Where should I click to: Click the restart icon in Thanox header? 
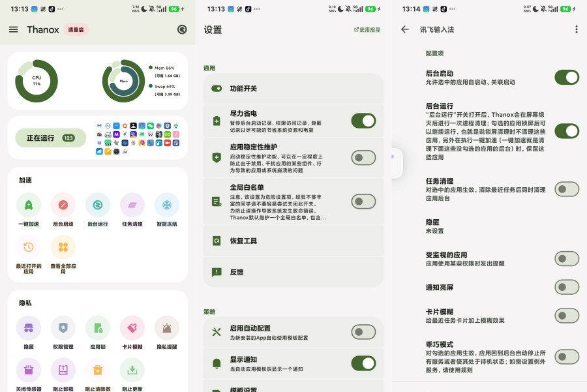[x=182, y=29]
